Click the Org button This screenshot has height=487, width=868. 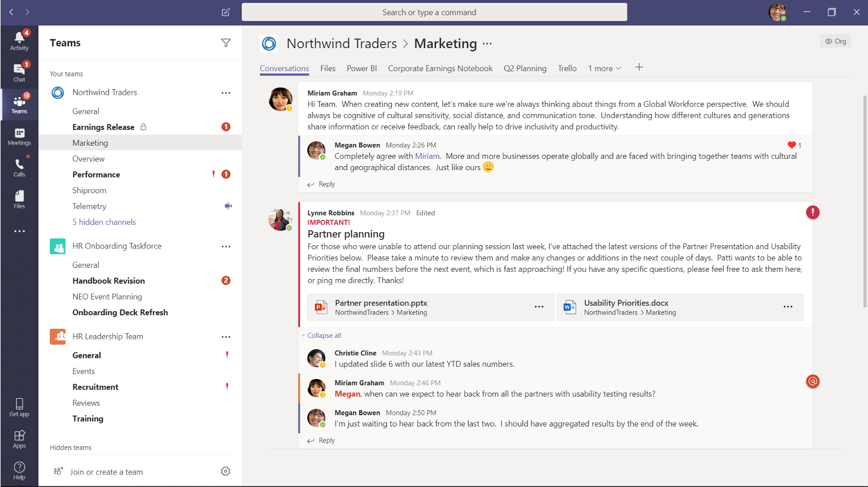click(x=835, y=41)
